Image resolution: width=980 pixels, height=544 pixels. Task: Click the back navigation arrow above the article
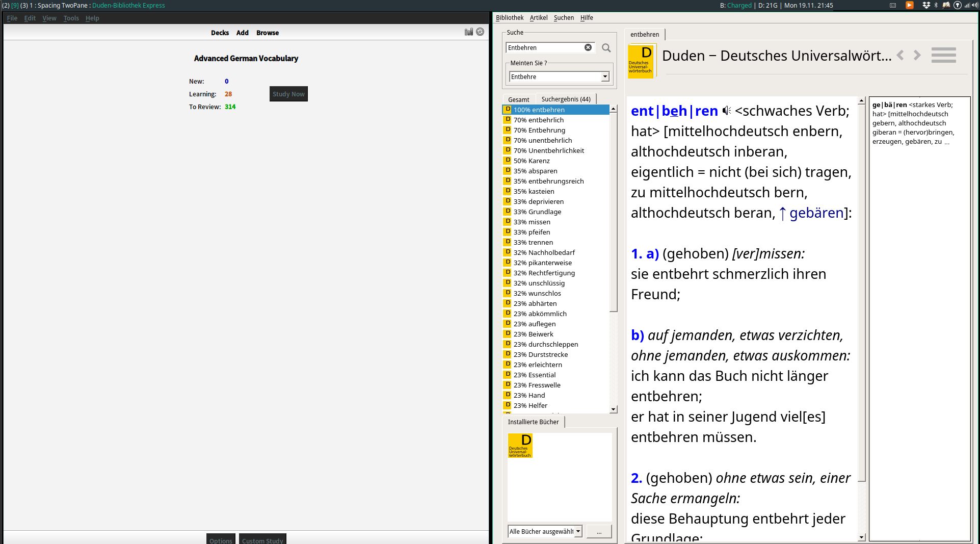pos(900,55)
